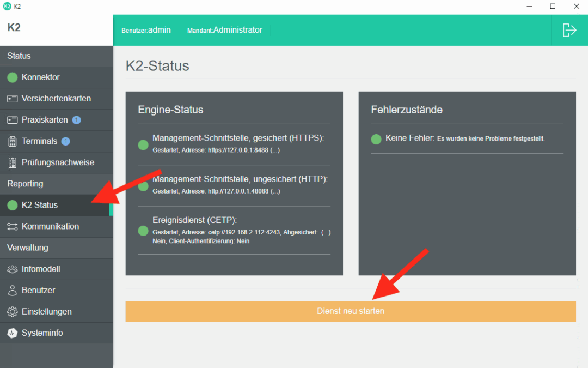Image resolution: width=588 pixels, height=368 pixels.
Task: Click the card icon beside Praxiskarten
Action: 13,120
